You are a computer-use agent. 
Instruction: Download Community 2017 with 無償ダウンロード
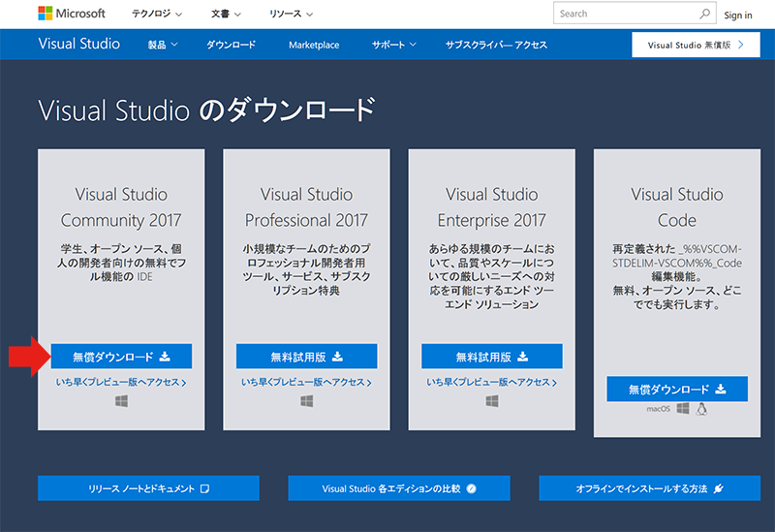[122, 357]
